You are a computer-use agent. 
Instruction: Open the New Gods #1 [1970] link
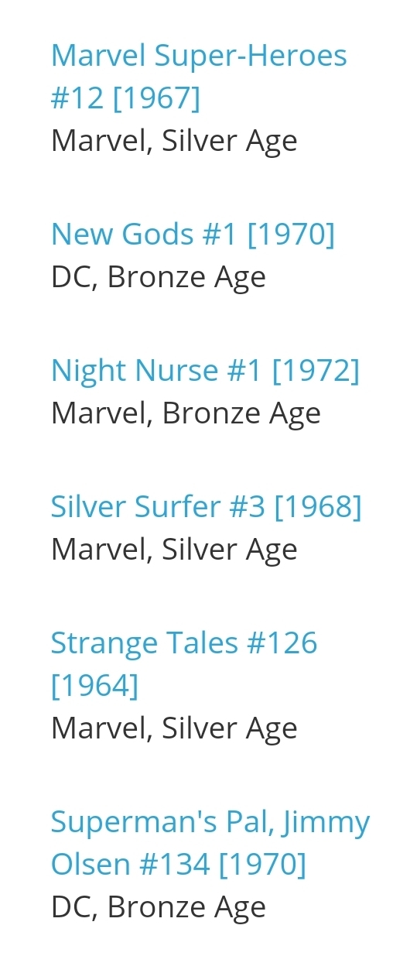(x=193, y=234)
